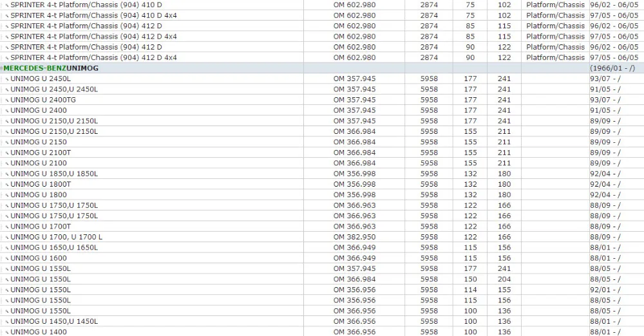Click the row icon beside UNIMOG U 1400
This screenshot has height=336, width=644.
[x=7, y=332]
